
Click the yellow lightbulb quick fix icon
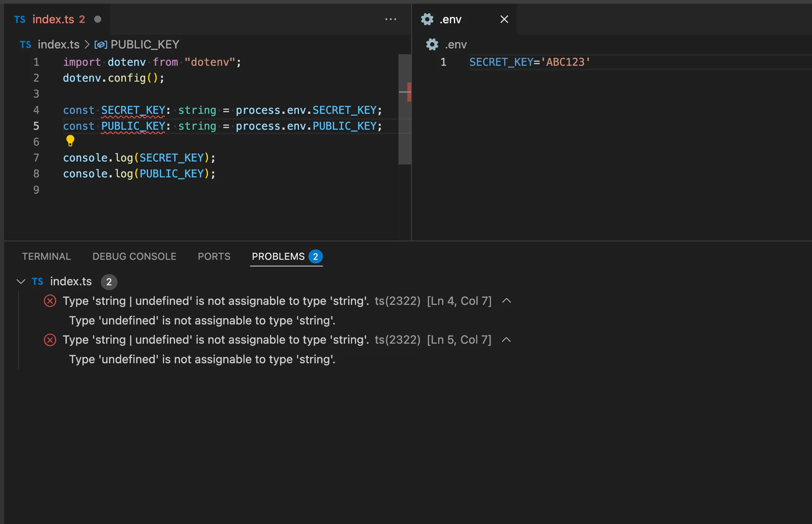click(70, 140)
